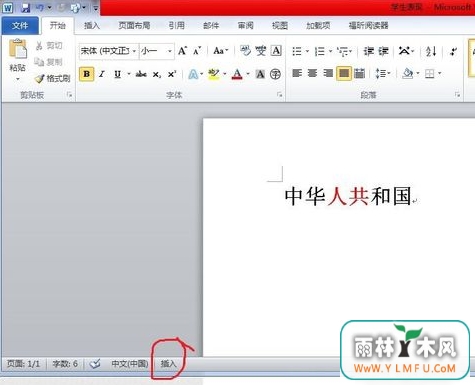This screenshot has height=385, width=475.
Task: Click the Decrease Indent icon
Action: coord(368,51)
